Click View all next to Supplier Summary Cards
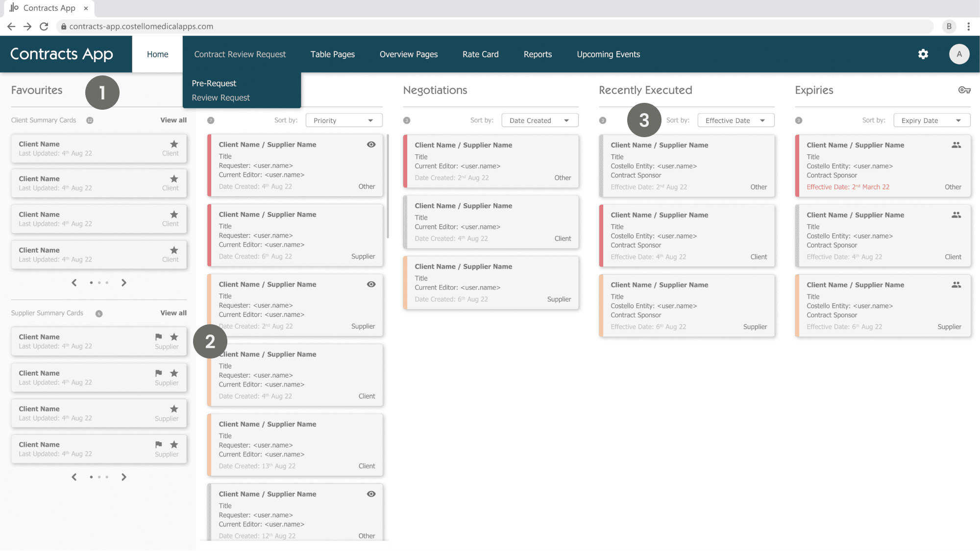Viewport: 980px width, 551px height. click(173, 313)
